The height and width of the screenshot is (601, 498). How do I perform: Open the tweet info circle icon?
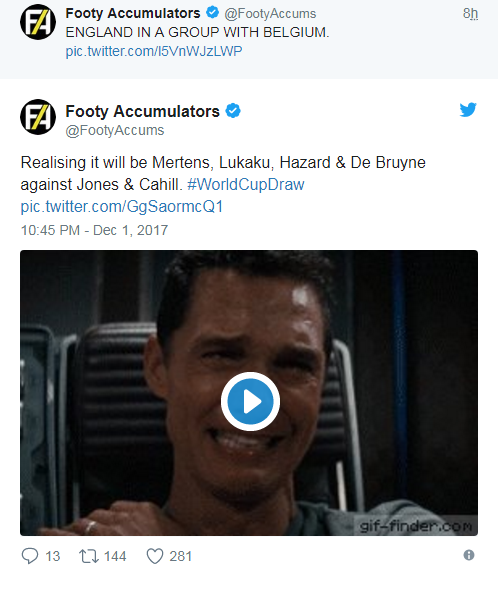click(469, 555)
